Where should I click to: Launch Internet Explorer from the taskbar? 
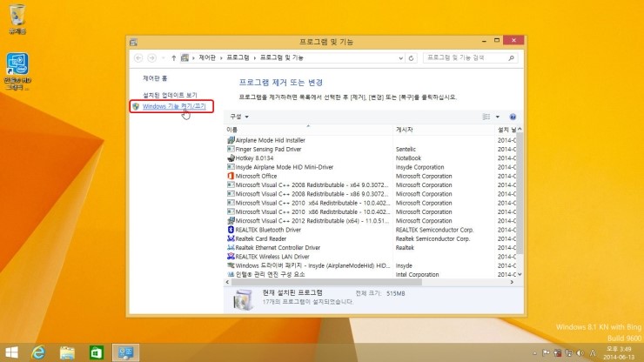click(x=38, y=352)
